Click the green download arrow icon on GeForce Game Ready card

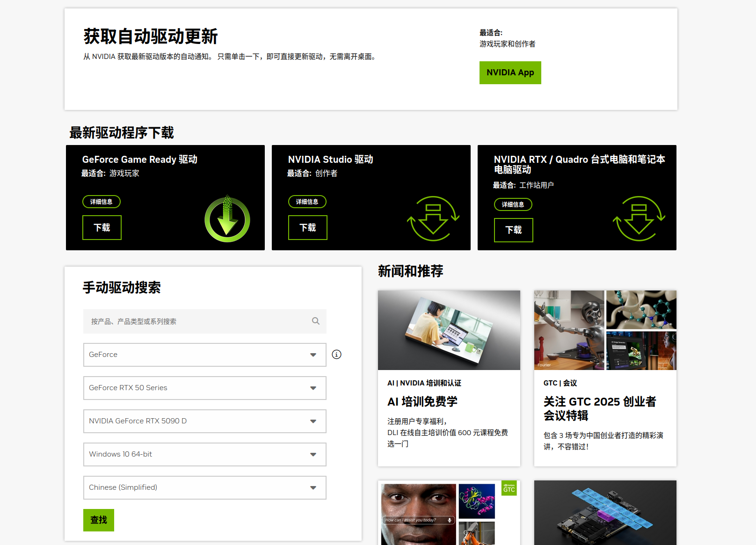pos(227,219)
